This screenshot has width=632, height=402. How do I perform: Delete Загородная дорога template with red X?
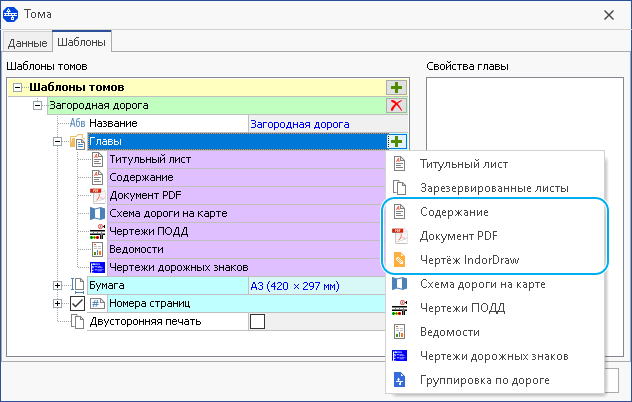point(397,106)
